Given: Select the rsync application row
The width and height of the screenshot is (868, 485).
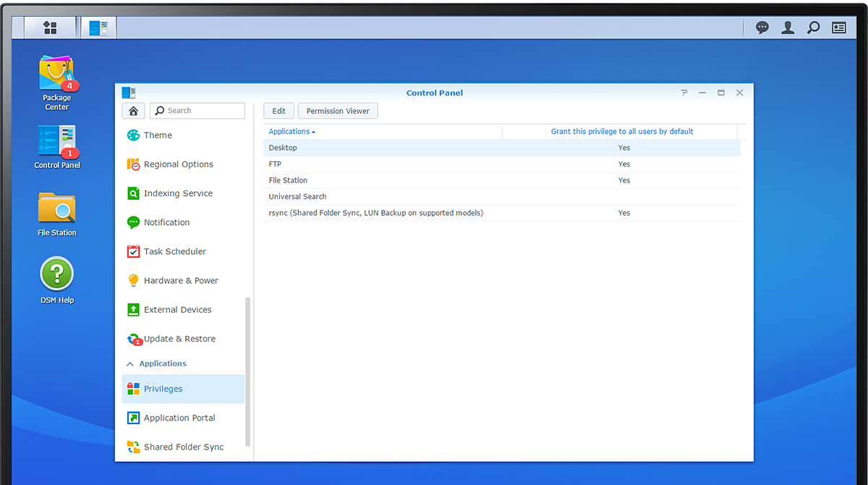Looking at the screenshot, I should [502, 213].
